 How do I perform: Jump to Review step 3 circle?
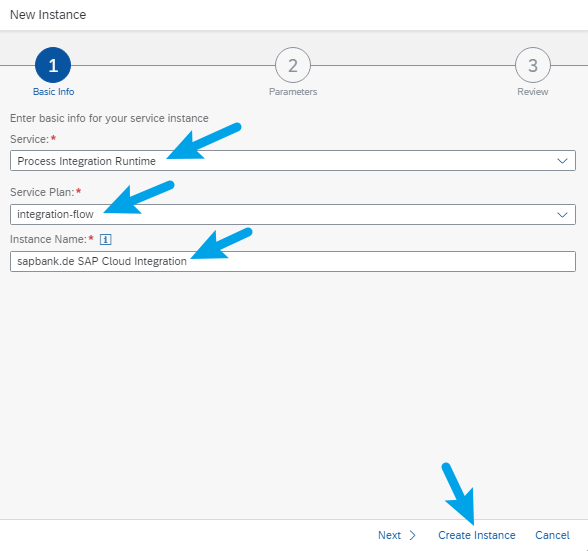point(533,65)
